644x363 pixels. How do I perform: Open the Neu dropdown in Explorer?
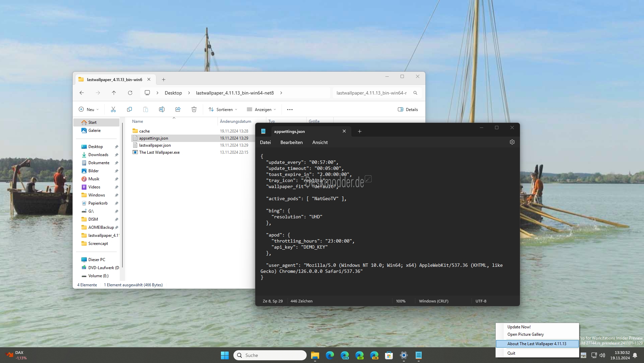89,109
